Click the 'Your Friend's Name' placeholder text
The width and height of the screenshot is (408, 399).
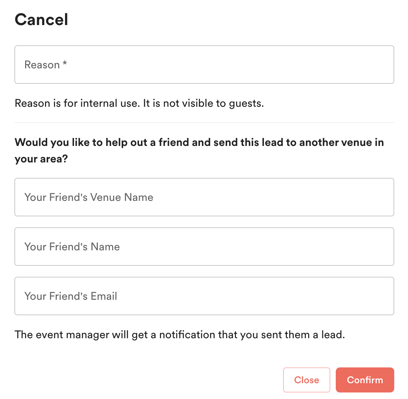[x=72, y=247]
